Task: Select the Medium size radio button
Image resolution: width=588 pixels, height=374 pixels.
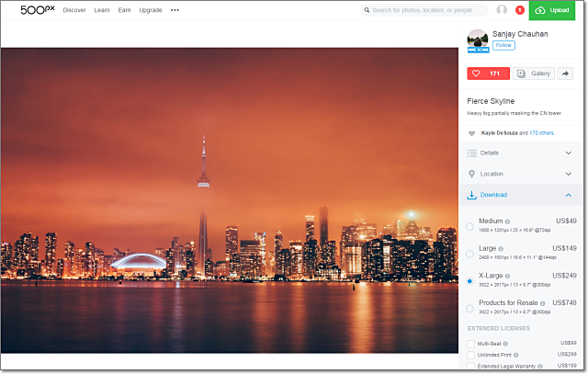Action: (x=470, y=226)
